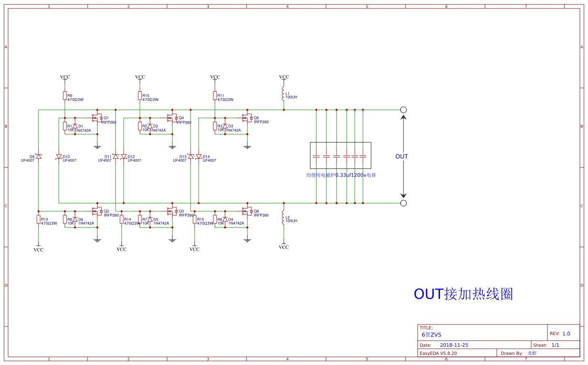Select the capacitor bank rectangle
The image size is (588, 365).
(x=341, y=155)
